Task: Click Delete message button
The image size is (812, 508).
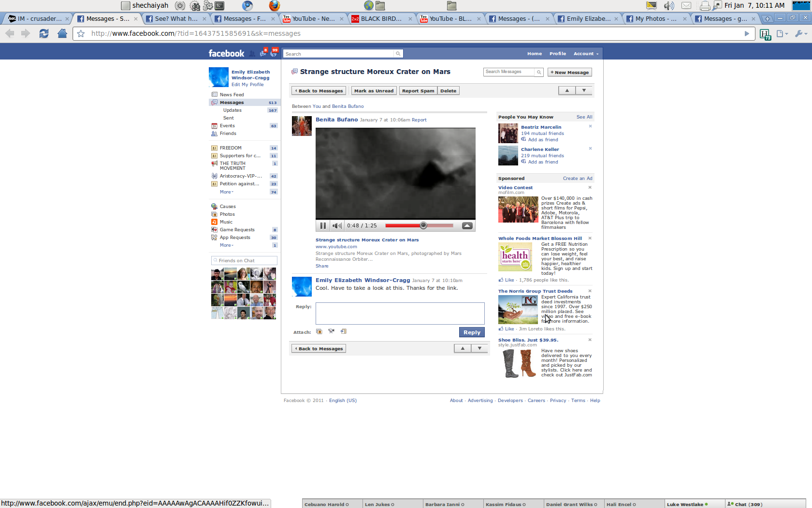Action: [448, 91]
